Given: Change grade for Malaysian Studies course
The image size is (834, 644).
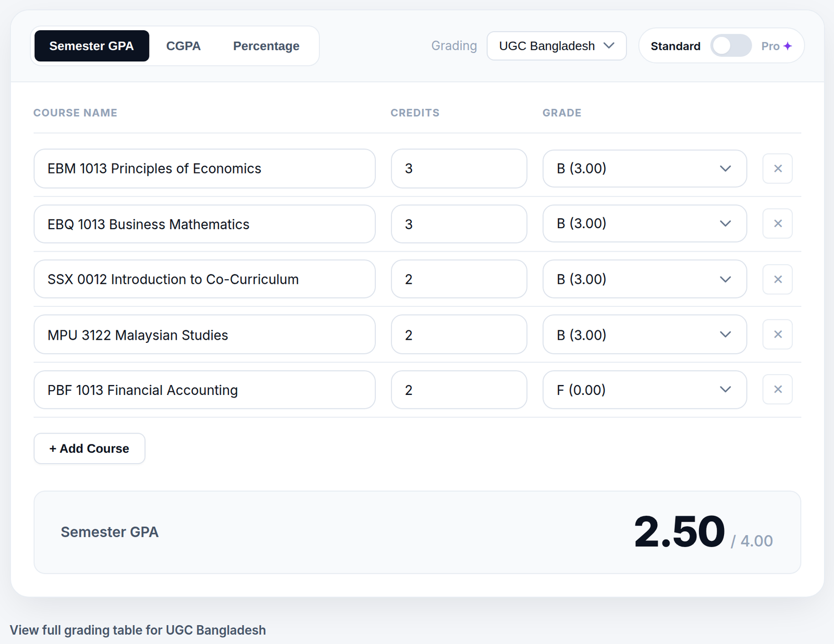Looking at the screenshot, I should click(x=645, y=335).
